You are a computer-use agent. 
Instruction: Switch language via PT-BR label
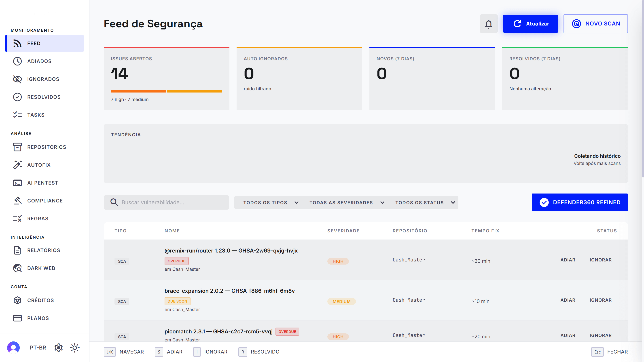(x=38, y=347)
